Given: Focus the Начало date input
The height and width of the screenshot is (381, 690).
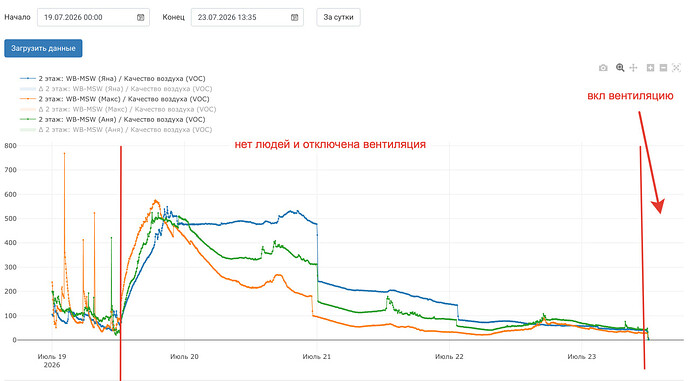Looking at the screenshot, I should (93, 18).
